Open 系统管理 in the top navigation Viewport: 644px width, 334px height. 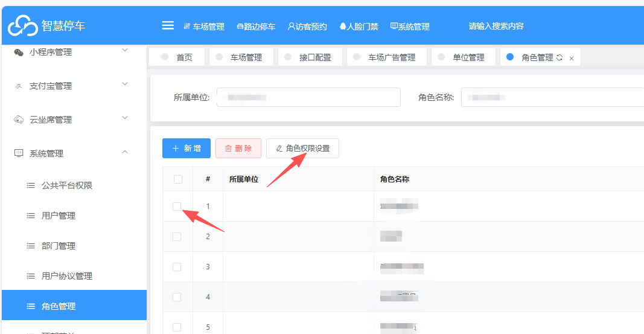click(x=410, y=27)
